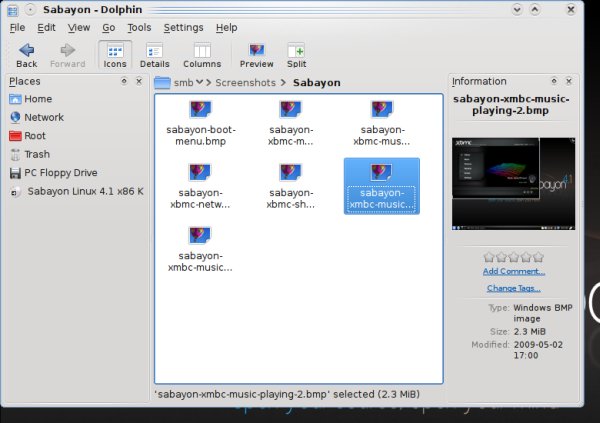The image size is (600, 423).
Task: Select the sabayon-xbmc-m... file
Action: pyautogui.click(x=291, y=123)
